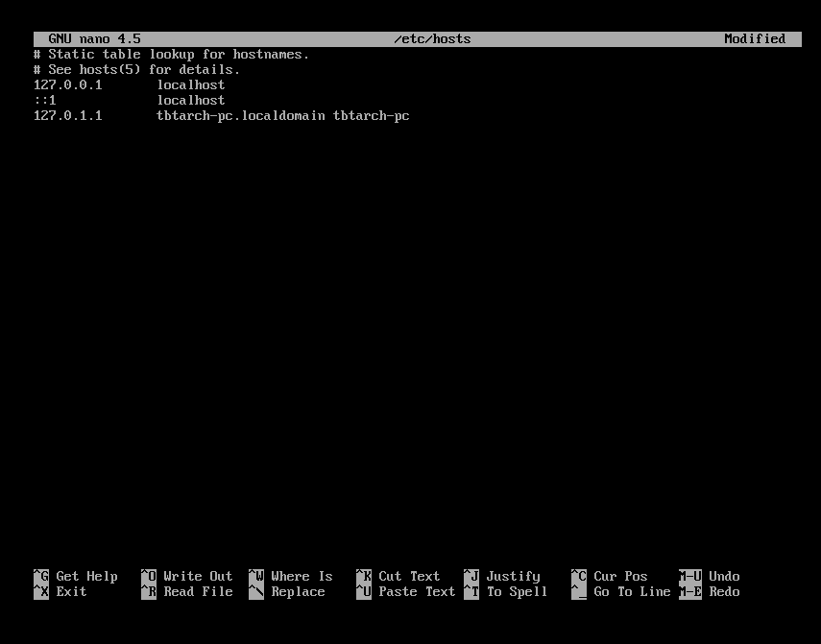
Task: Place cursor on the 127.0.1.1 address
Action: coord(67,116)
